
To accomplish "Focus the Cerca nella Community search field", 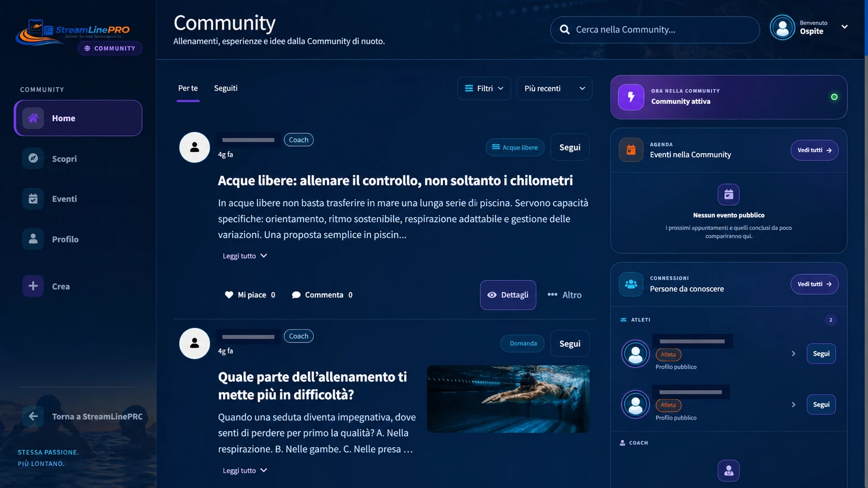I will [x=655, y=30].
